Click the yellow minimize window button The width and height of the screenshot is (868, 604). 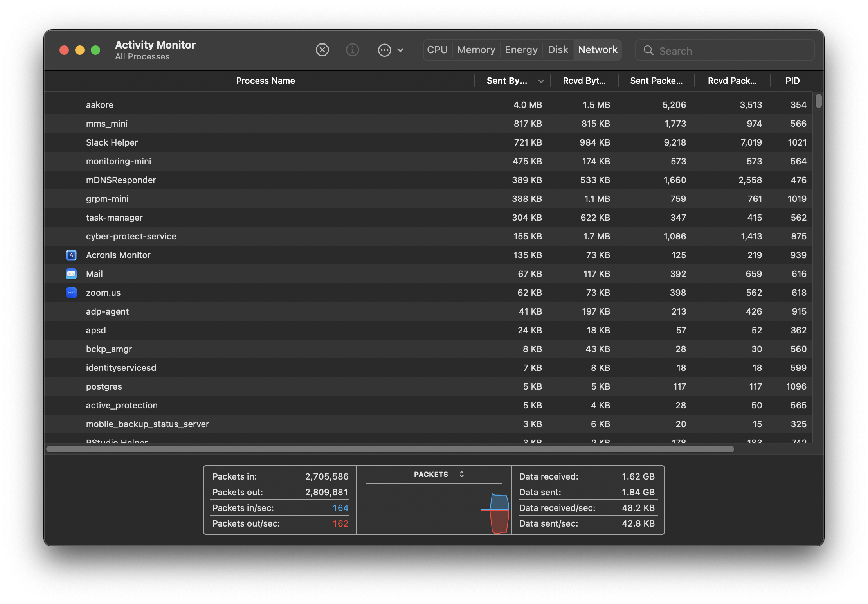click(x=80, y=50)
